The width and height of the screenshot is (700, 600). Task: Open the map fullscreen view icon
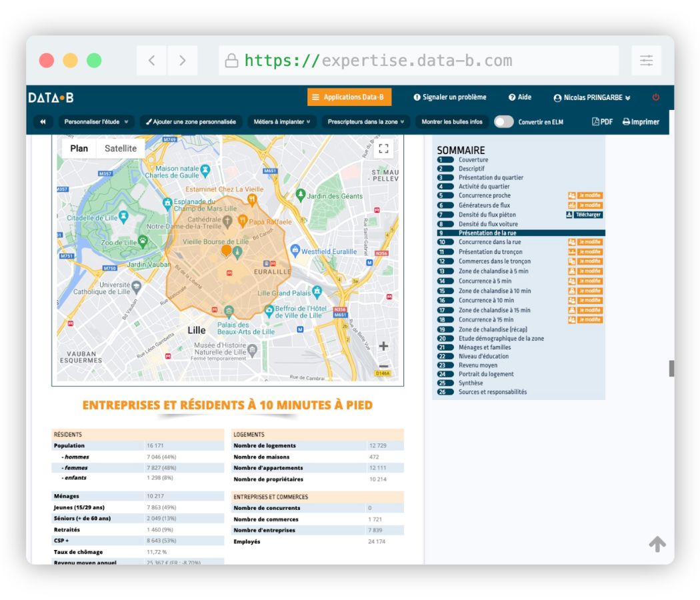383,149
